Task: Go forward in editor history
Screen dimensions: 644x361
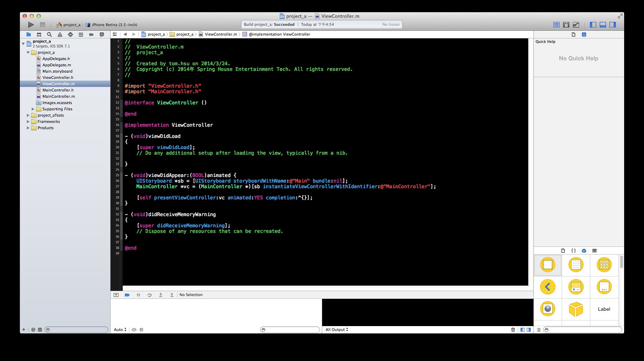Action: [x=134, y=34]
